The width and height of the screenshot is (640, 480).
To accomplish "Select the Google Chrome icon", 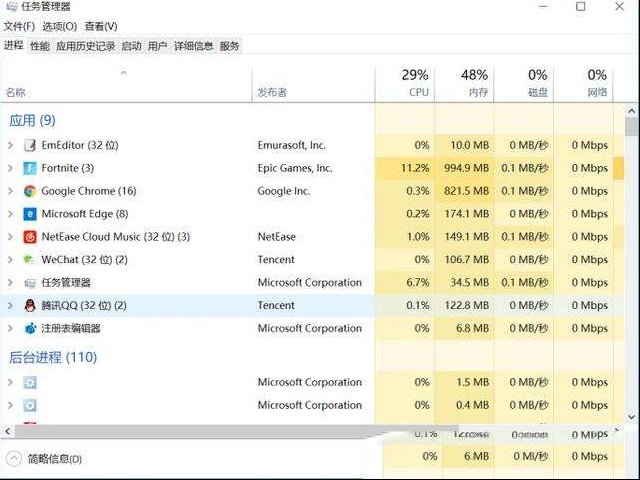I will [x=30, y=191].
